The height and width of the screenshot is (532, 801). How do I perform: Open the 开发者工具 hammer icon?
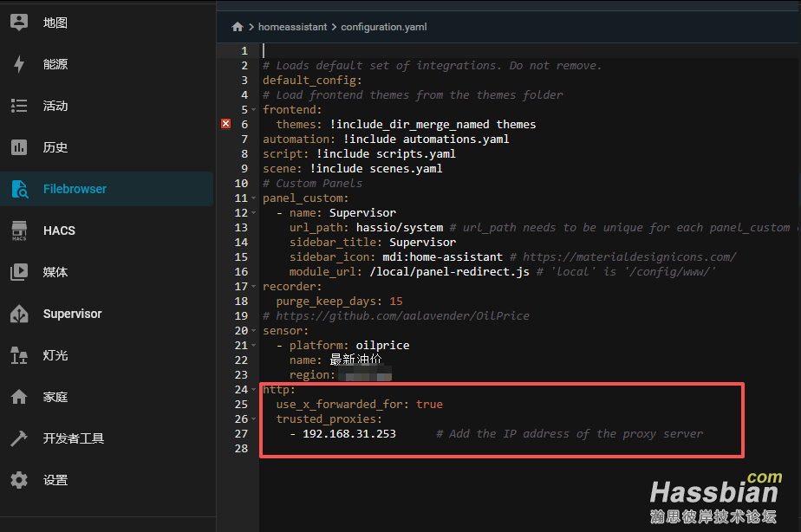19,438
